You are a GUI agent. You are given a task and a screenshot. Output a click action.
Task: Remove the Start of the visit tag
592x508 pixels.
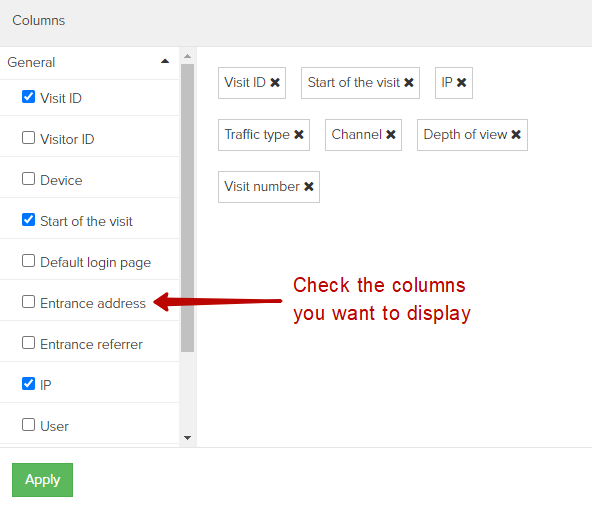(x=409, y=82)
